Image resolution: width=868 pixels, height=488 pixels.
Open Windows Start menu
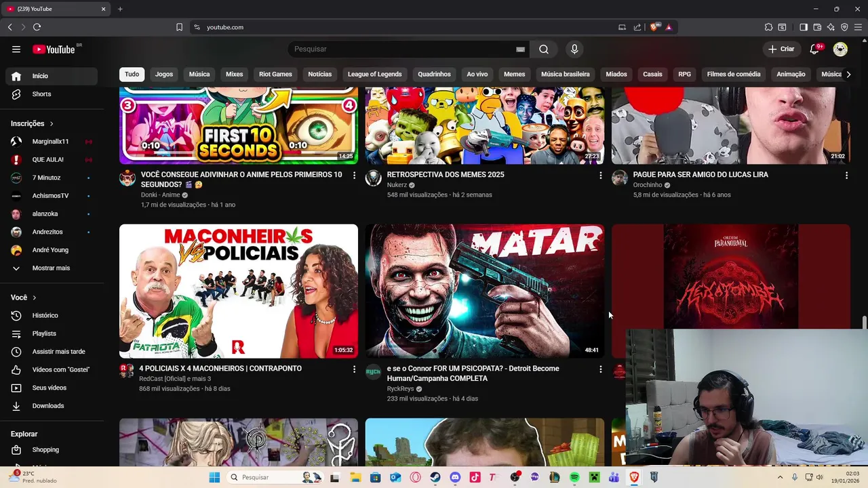pyautogui.click(x=214, y=477)
